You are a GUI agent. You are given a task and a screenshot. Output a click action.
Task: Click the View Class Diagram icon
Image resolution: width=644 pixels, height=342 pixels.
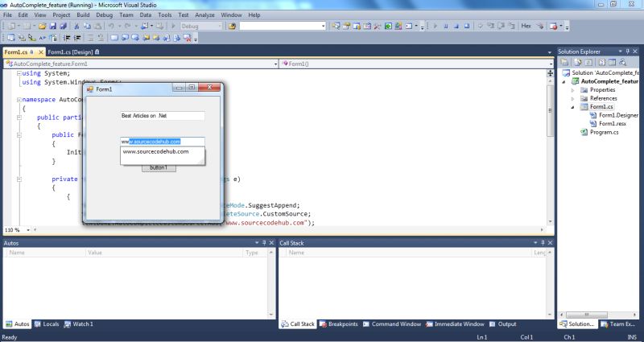[x=622, y=63]
